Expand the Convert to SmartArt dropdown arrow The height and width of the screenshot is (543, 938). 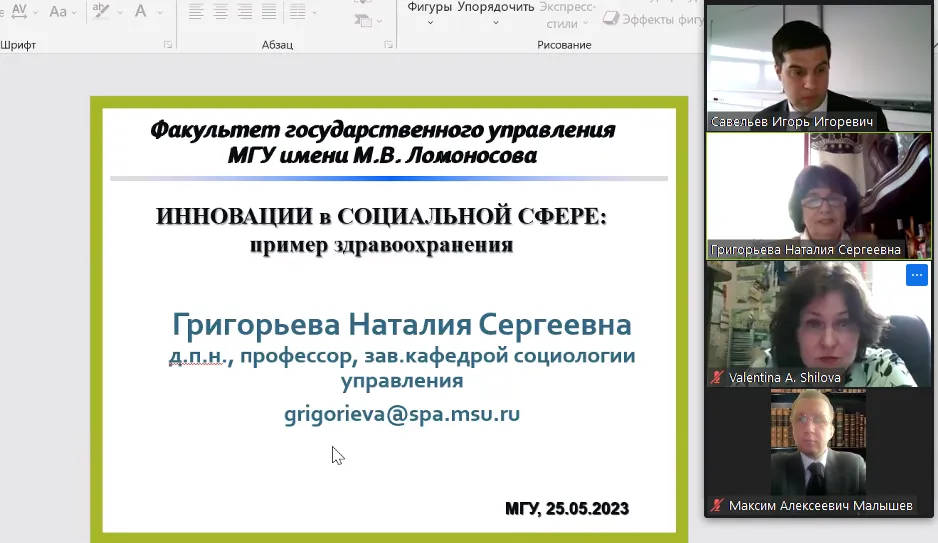pyautogui.click(x=380, y=22)
